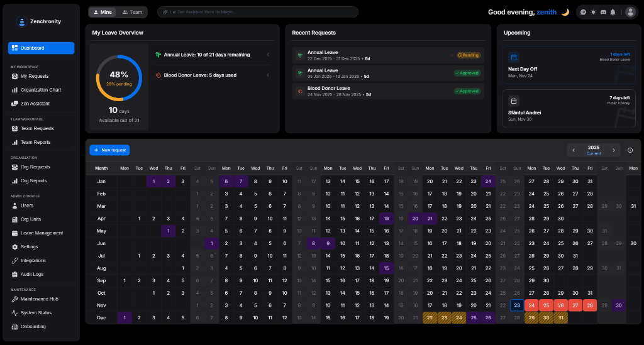Go to next year
Viewport: 644px width, 345px height.
click(614, 150)
